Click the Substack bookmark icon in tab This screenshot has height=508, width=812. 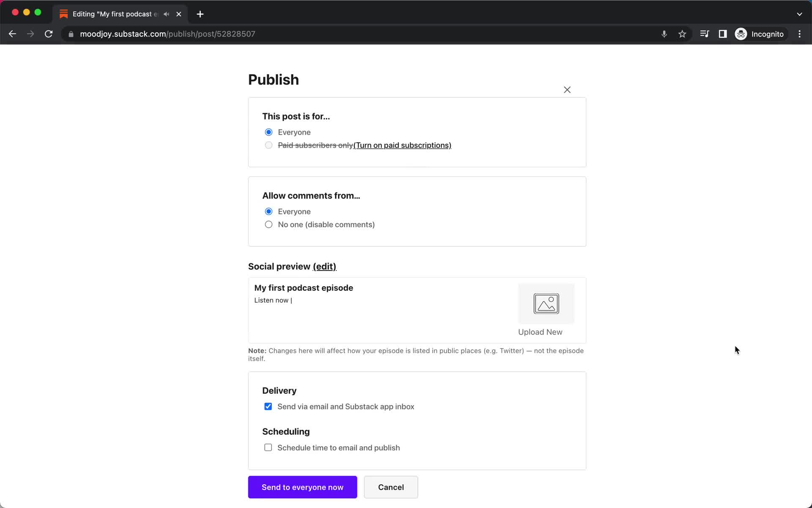[x=63, y=14]
